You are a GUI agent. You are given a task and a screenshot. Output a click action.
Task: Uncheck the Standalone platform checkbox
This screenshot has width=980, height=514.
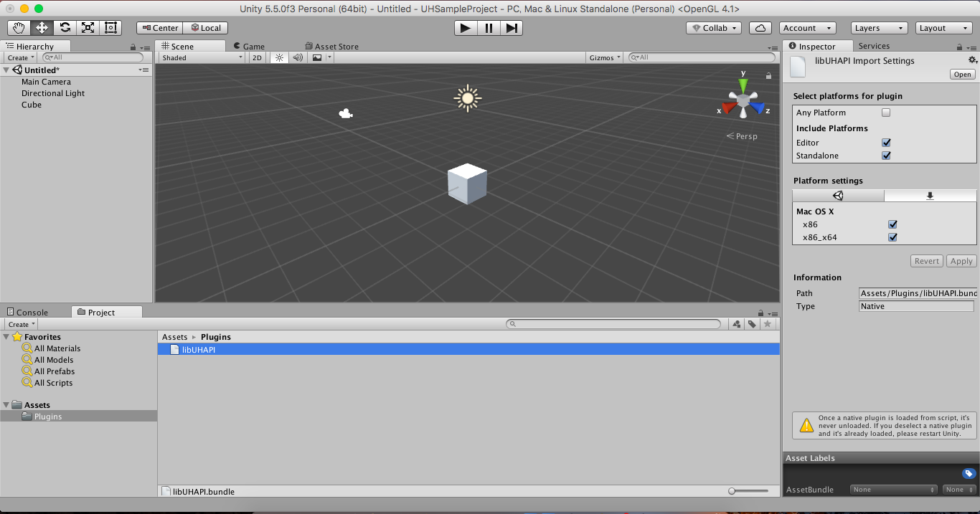[x=886, y=156]
